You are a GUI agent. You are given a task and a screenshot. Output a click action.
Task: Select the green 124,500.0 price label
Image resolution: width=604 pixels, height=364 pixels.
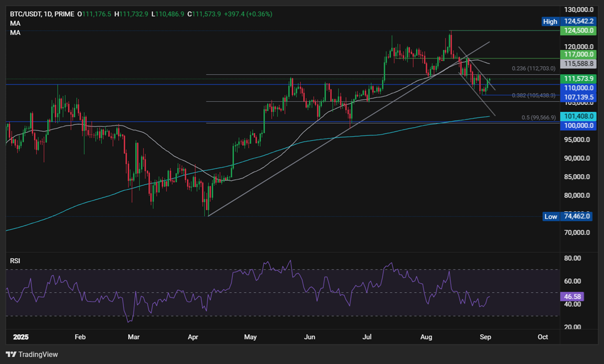click(578, 30)
